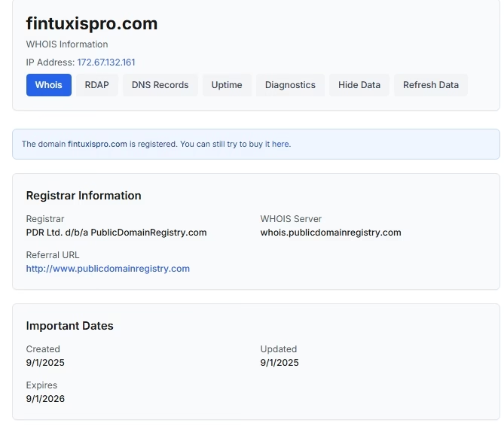The height and width of the screenshot is (426, 504).
Task: Click the fintuxispro.com link in the registered notice
Action: click(97, 144)
